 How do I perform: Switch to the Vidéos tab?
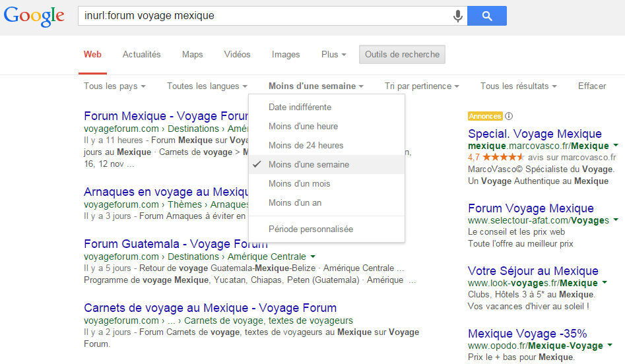point(237,55)
